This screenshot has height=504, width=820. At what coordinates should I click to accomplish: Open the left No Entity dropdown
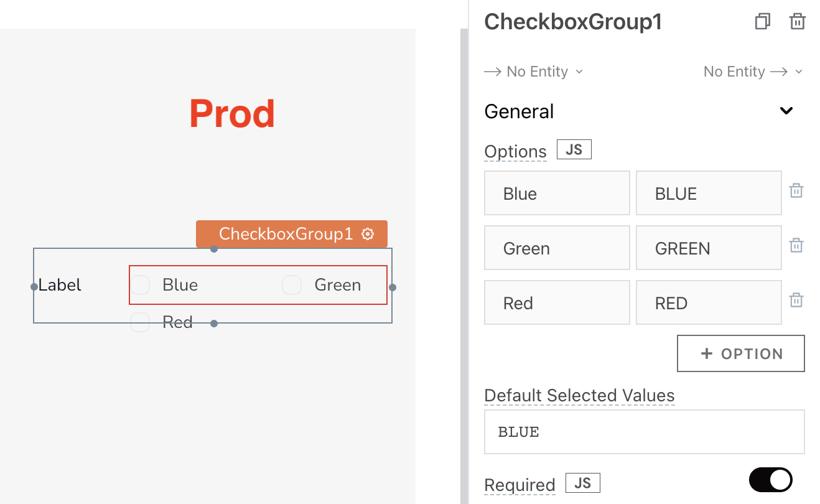tap(534, 72)
